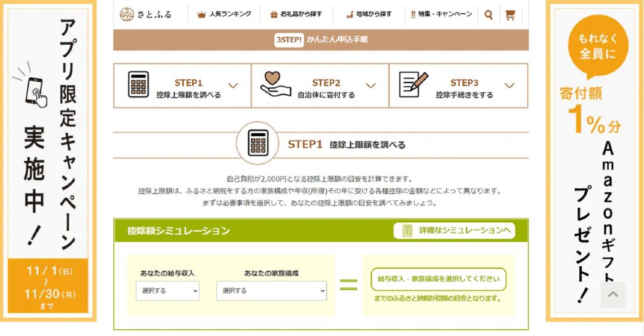
Task: Open the 特集・キャンペーン menu item
Action: (x=441, y=14)
